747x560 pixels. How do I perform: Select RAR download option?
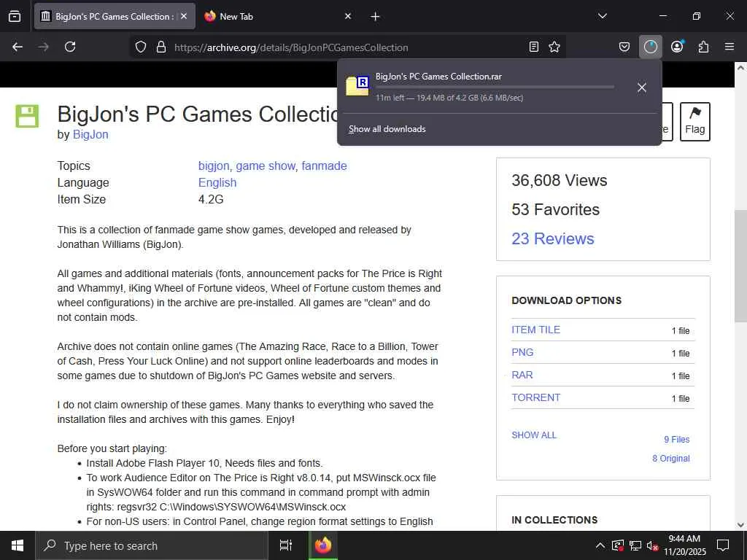(522, 375)
